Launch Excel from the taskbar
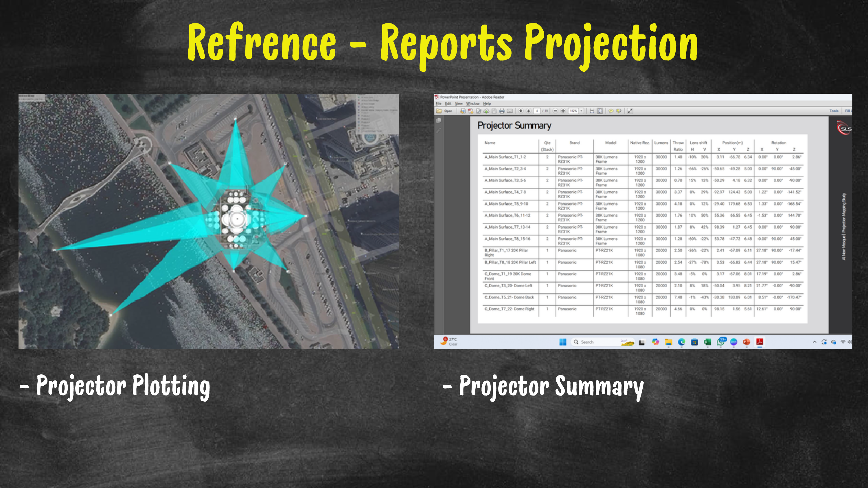Image resolution: width=868 pixels, height=488 pixels. (708, 342)
